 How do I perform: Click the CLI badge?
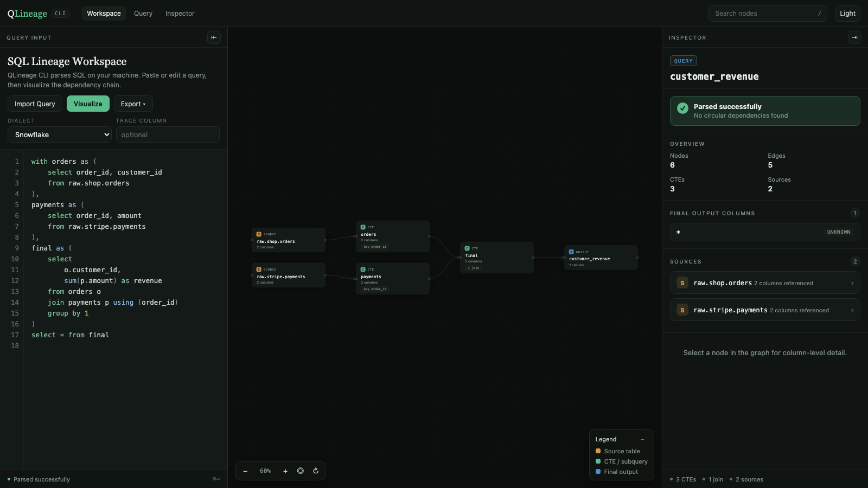click(x=60, y=14)
